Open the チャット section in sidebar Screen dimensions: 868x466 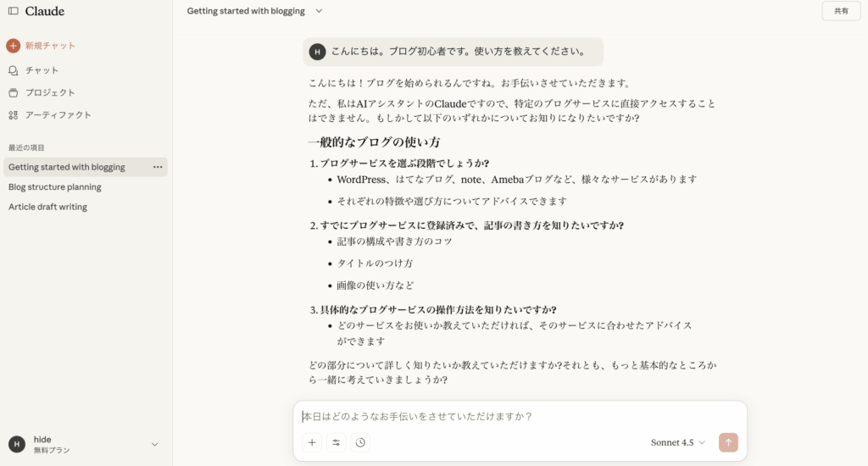click(x=42, y=70)
